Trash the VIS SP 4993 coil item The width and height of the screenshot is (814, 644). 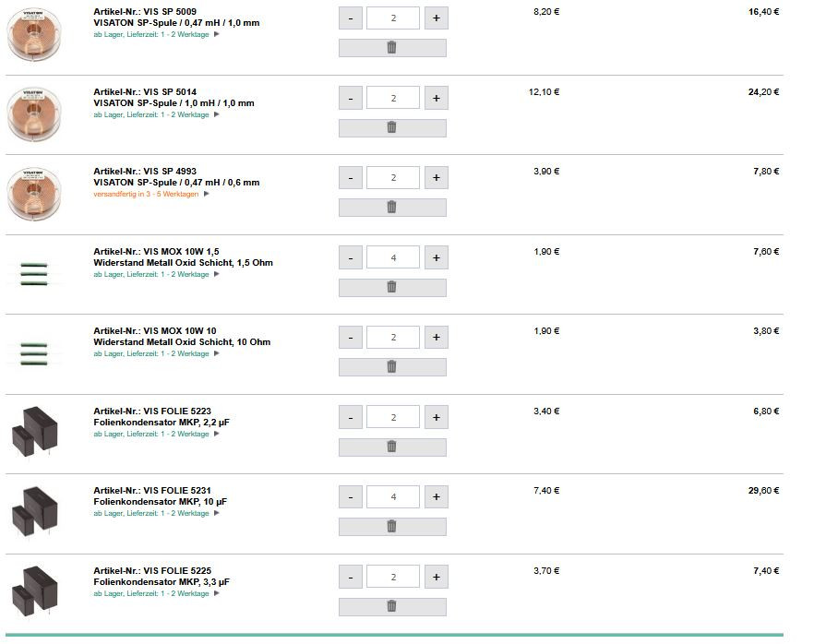click(x=392, y=207)
